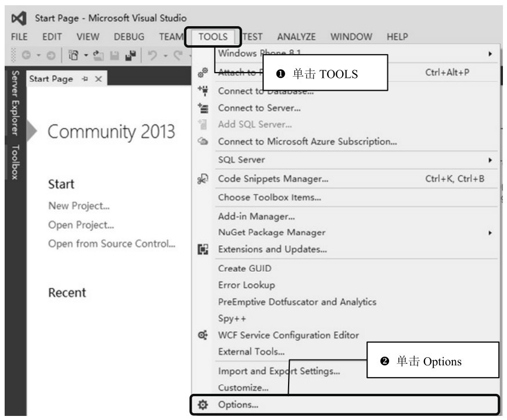Open the Server Explorer side tab
The height and width of the screenshot is (420, 507).
click(x=15, y=103)
